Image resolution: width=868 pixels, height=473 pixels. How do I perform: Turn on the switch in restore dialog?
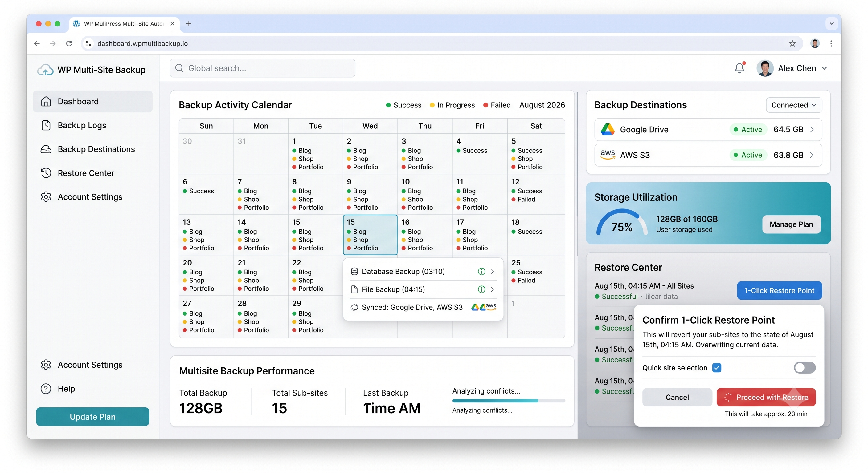[x=804, y=368]
